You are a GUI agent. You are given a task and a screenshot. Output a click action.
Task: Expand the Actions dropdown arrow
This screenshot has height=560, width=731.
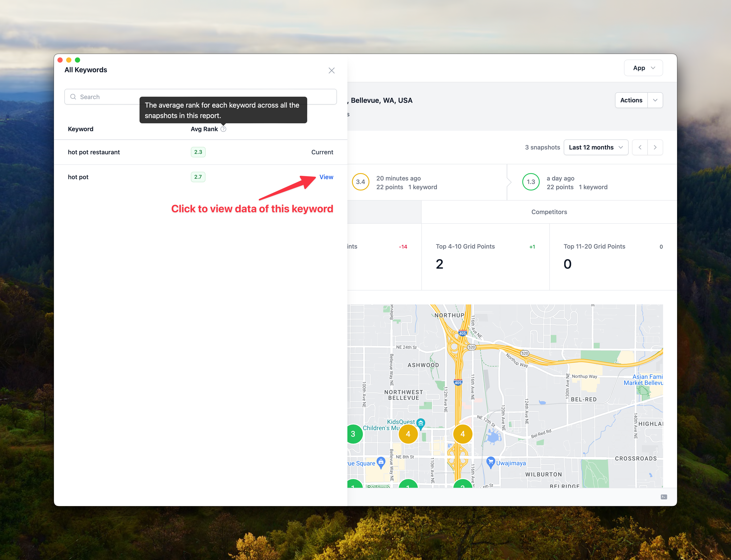655,100
